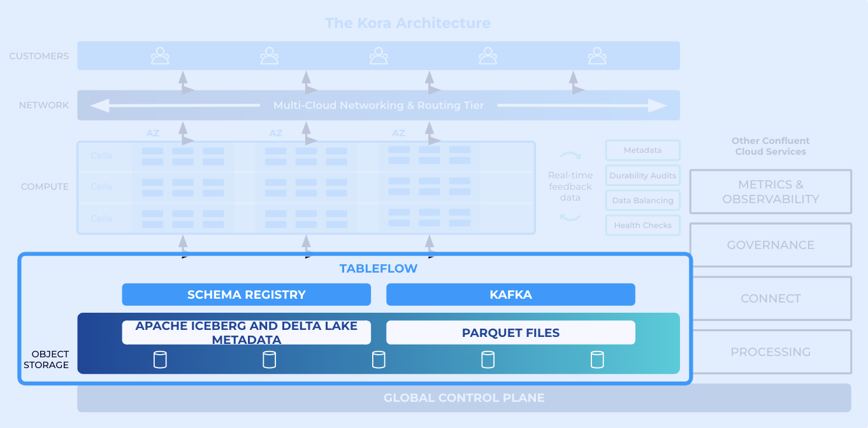Click the right-pointing arrow in networking tier
This screenshot has height=428, width=868.
click(x=582, y=105)
